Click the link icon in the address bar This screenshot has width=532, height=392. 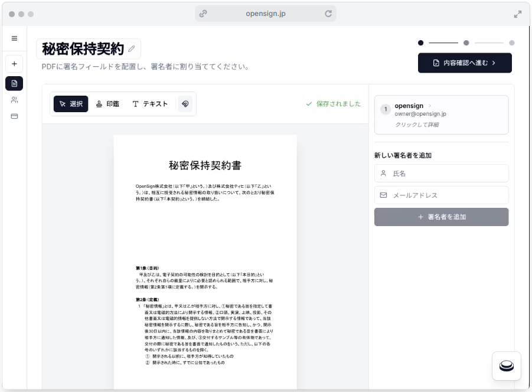coord(203,14)
